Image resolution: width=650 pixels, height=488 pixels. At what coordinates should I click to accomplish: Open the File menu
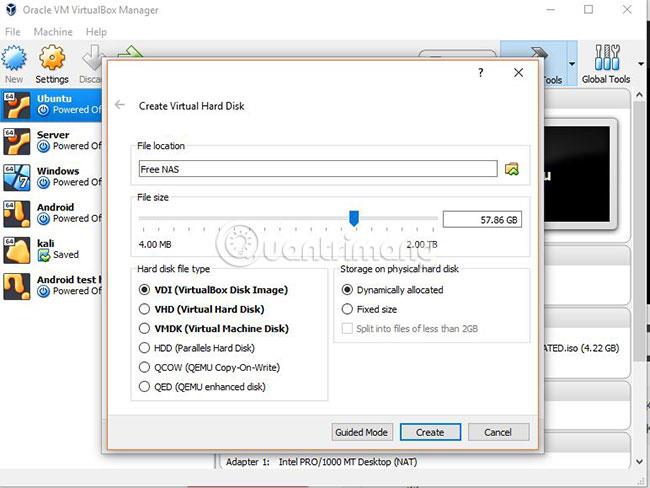pyautogui.click(x=12, y=32)
